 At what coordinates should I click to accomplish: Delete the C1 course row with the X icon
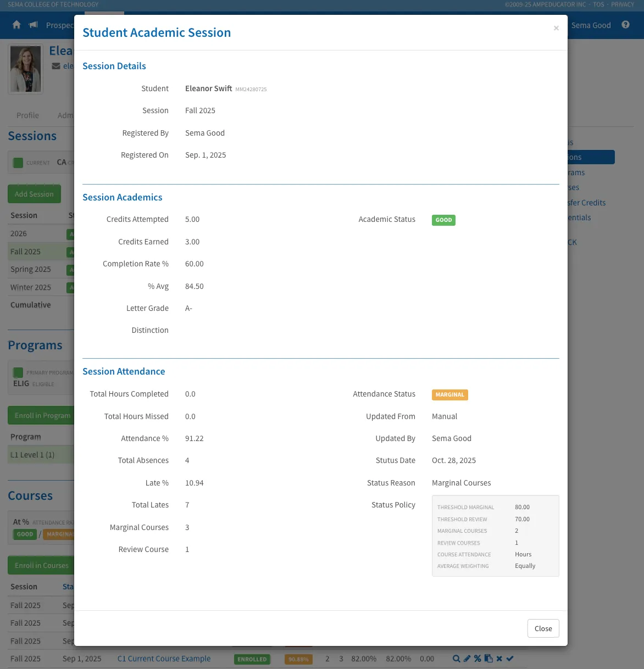pyautogui.click(x=499, y=659)
